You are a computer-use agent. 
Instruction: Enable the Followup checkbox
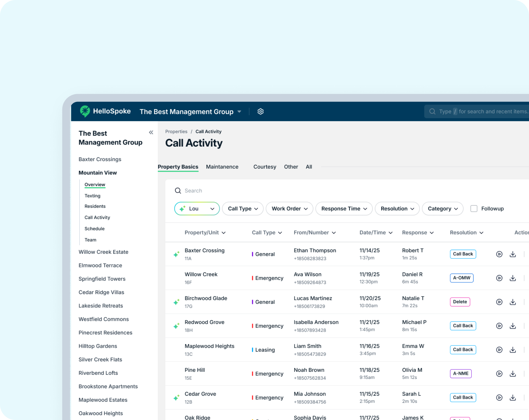pos(474,209)
